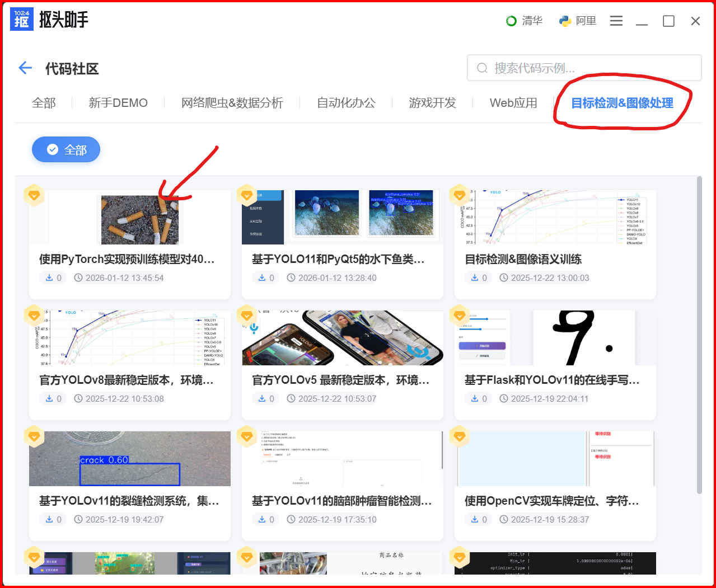Open 目标检测&图像语义训练 card title
This screenshot has width=716, height=588.
tap(523, 259)
